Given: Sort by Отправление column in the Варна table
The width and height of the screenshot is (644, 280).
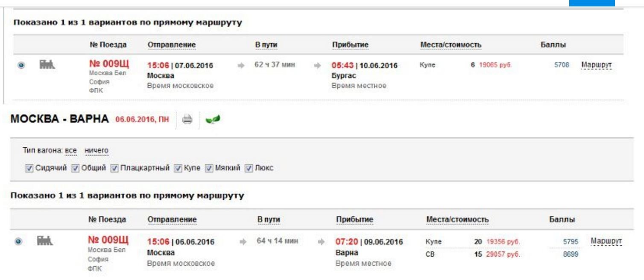Looking at the screenshot, I should pyautogui.click(x=172, y=219).
